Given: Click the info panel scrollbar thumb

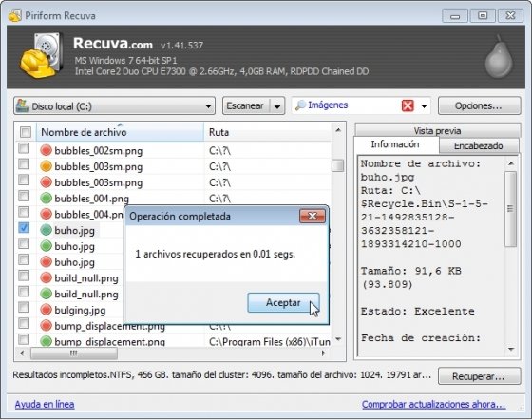Looking at the screenshot, I should coord(510,209).
